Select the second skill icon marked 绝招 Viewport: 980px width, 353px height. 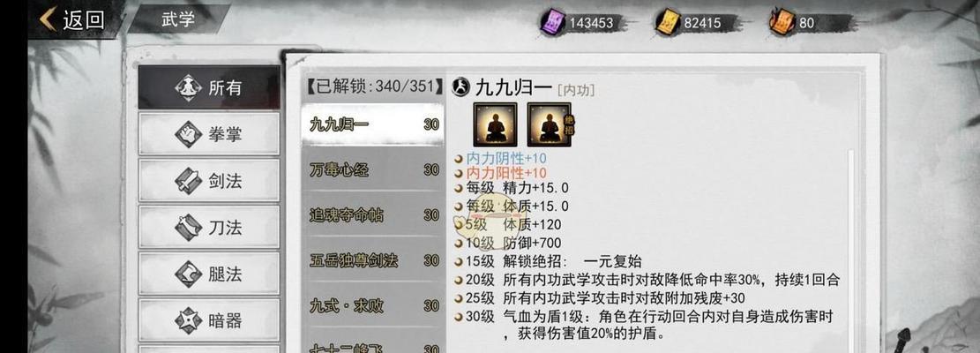coord(550,124)
